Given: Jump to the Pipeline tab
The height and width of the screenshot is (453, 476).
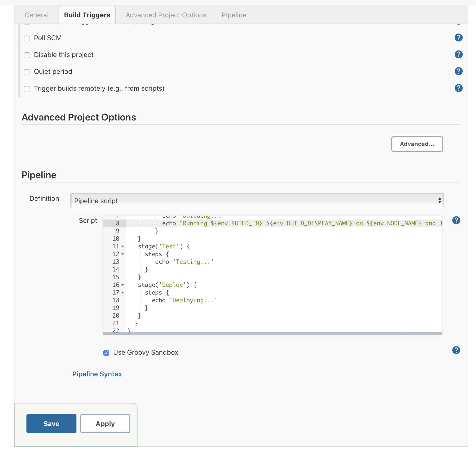Looking at the screenshot, I should (234, 15).
